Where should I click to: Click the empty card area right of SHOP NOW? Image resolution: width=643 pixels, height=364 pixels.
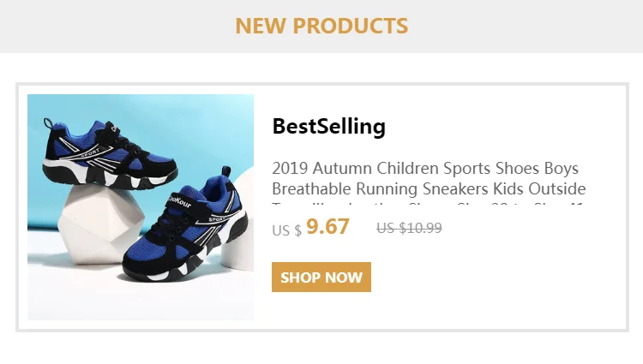coord(497,277)
